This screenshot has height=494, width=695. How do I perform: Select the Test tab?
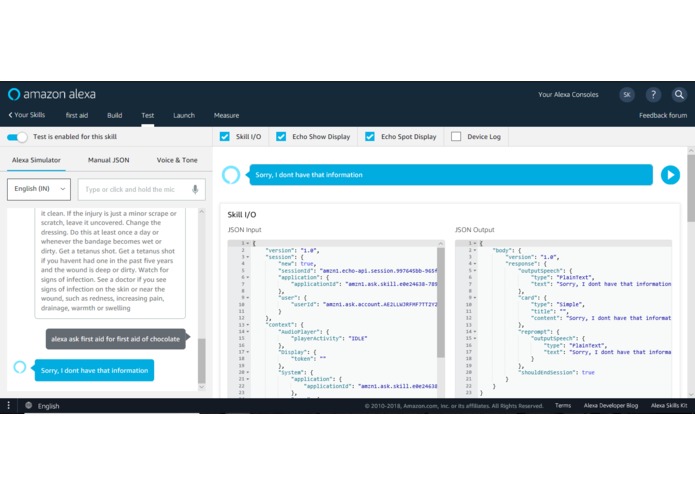click(x=148, y=115)
